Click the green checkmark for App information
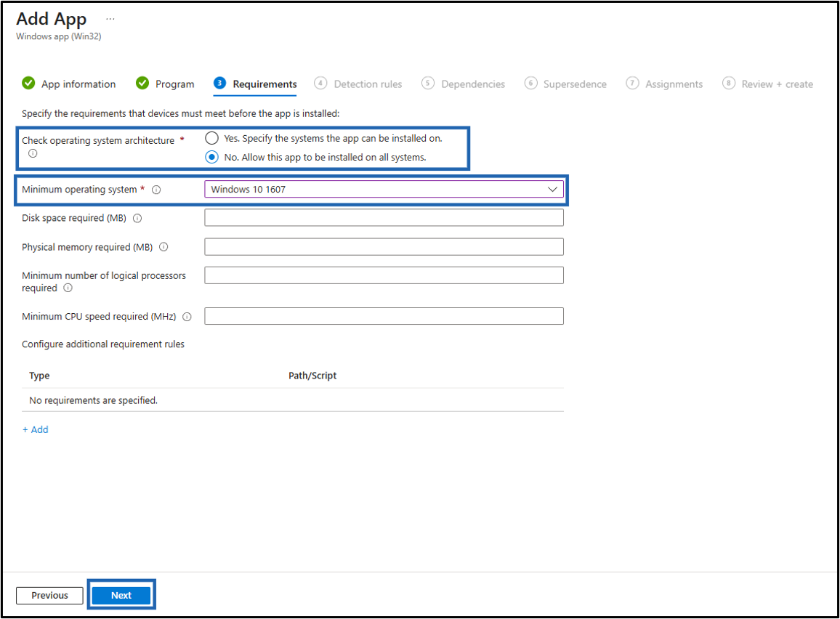Viewport: 840px width, 619px height. 28,83
